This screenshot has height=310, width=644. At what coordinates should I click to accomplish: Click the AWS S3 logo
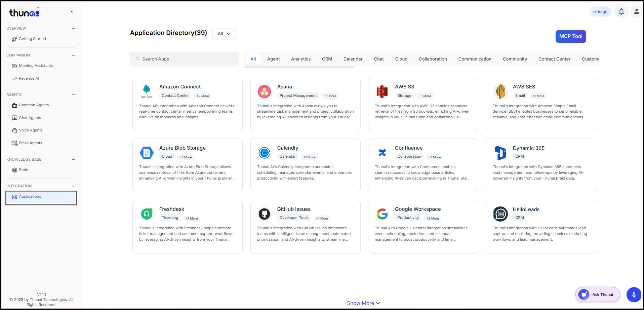pyautogui.click(x=382, y=91)
